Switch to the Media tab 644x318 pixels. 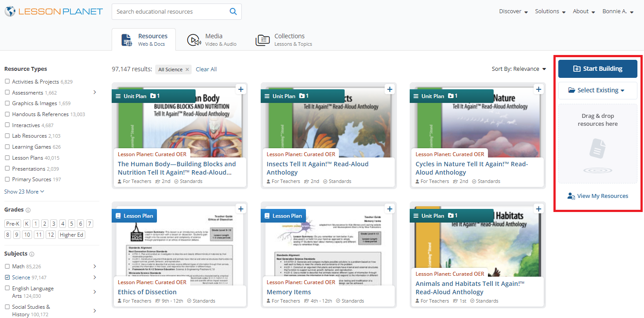point(212,40)
